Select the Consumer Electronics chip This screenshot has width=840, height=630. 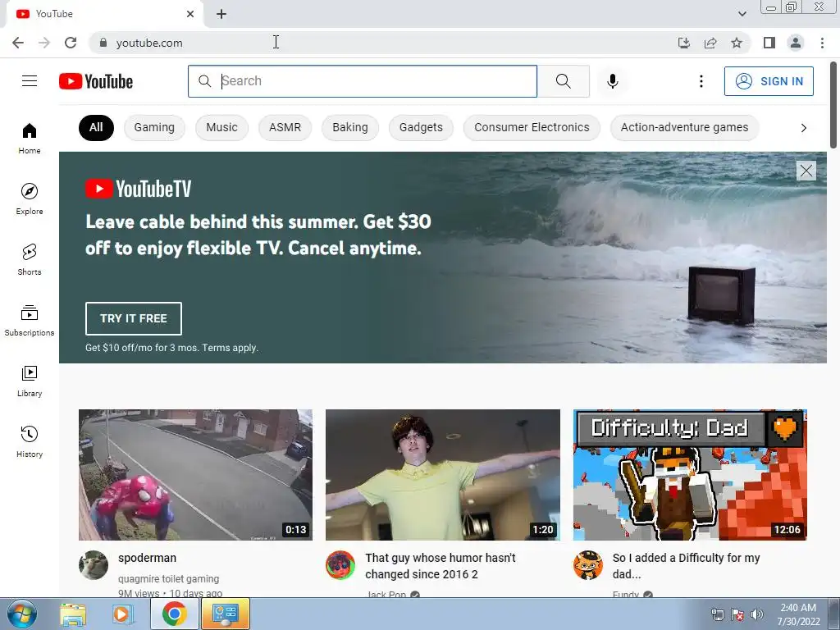click(x=532, y=127)
